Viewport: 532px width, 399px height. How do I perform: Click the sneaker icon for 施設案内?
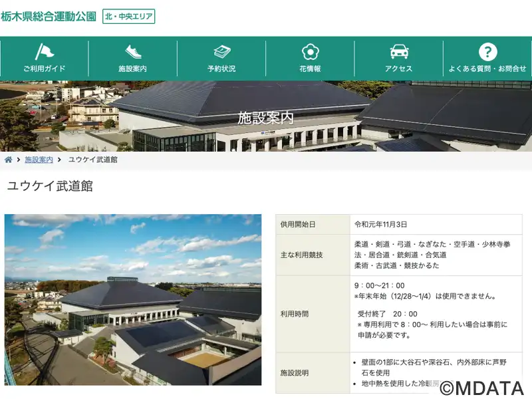tap(133, 52)
